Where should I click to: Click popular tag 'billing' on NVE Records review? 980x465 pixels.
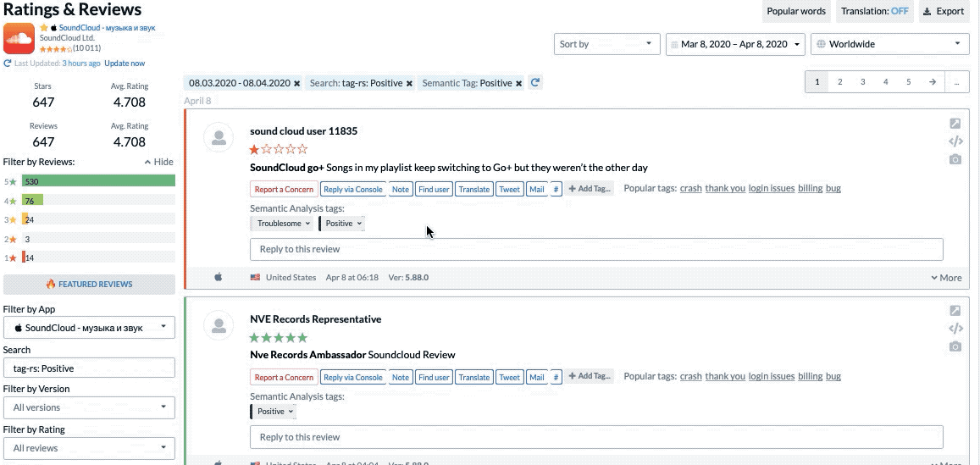(x=810, y=376)
